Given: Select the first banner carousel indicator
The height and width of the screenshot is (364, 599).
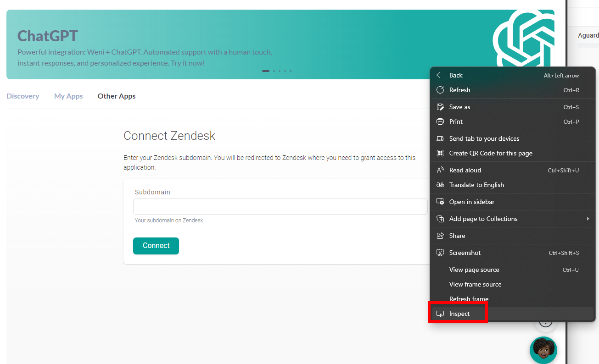Looking at the screenshot, I should tap(265, 71).
